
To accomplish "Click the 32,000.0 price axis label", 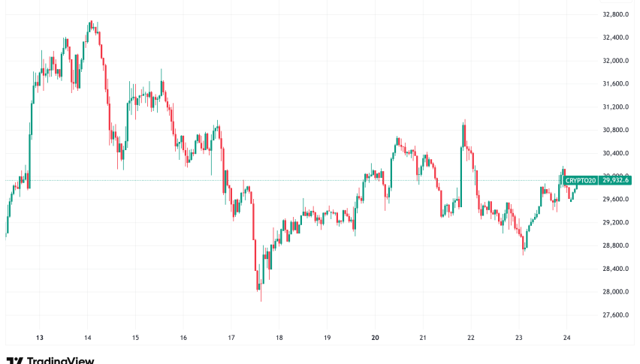I will tap(616, 61).
